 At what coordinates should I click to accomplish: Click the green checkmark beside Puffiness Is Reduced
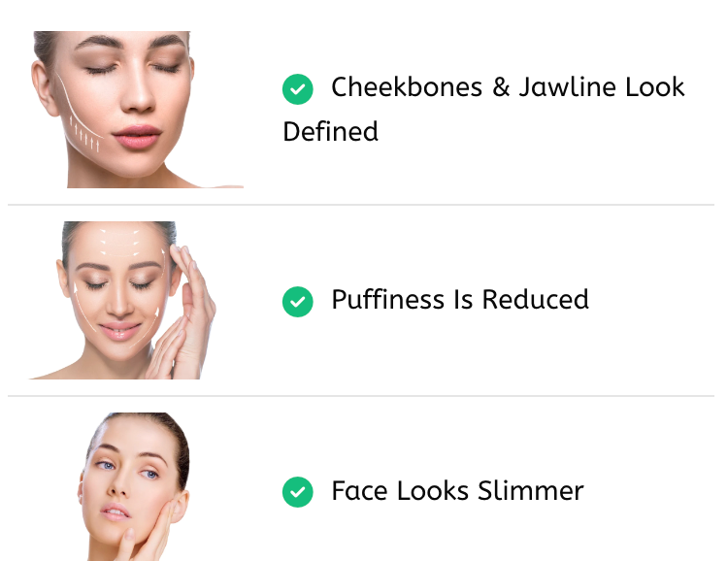coord(298,302)
